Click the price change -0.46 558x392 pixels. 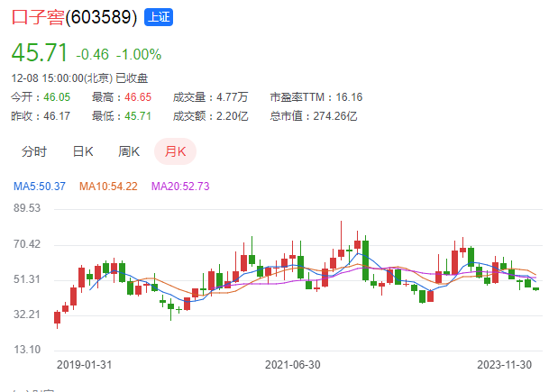pos(92,55)
